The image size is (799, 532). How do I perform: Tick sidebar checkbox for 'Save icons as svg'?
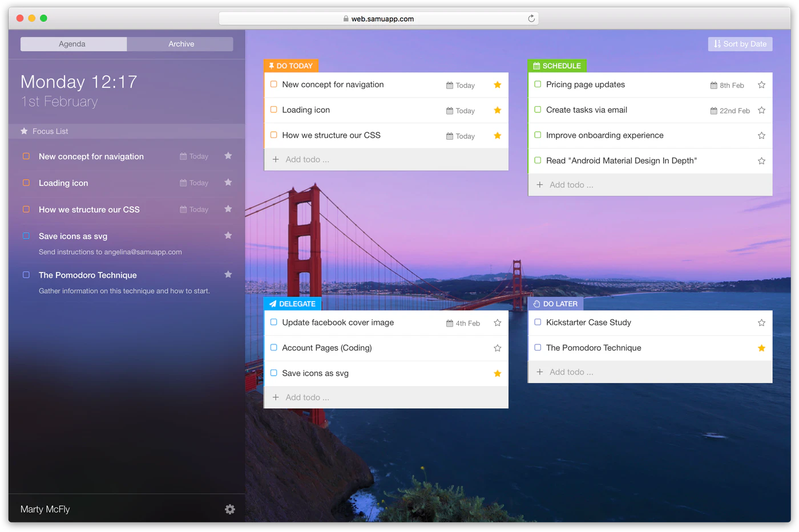pyautogui.click(x=26, y=235)
